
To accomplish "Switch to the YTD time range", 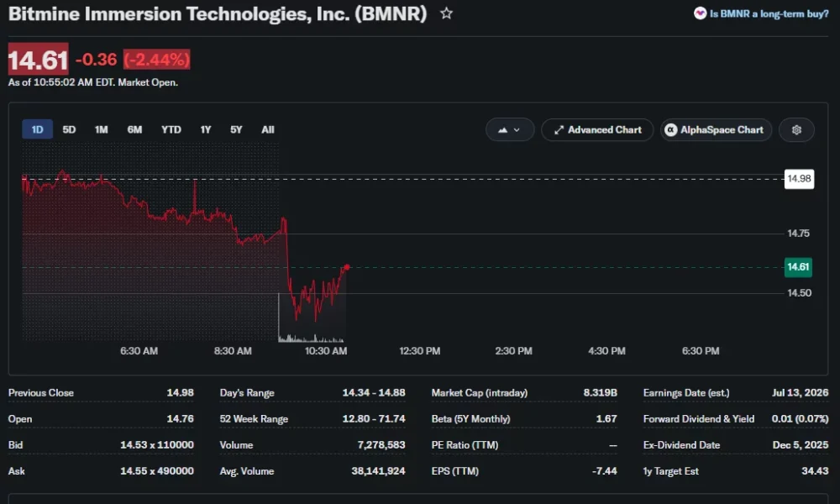I will pos(171,129).
